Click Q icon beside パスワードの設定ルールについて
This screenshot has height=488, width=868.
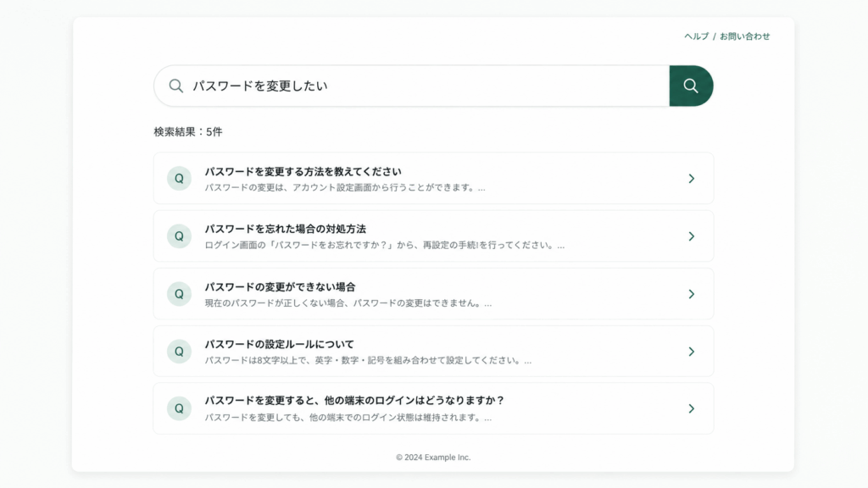pyautogui.click(x=180, y=352)
